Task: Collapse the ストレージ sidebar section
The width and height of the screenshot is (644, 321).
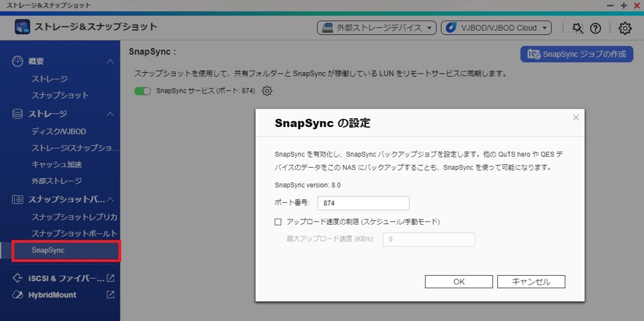Action: coord(110,114)
